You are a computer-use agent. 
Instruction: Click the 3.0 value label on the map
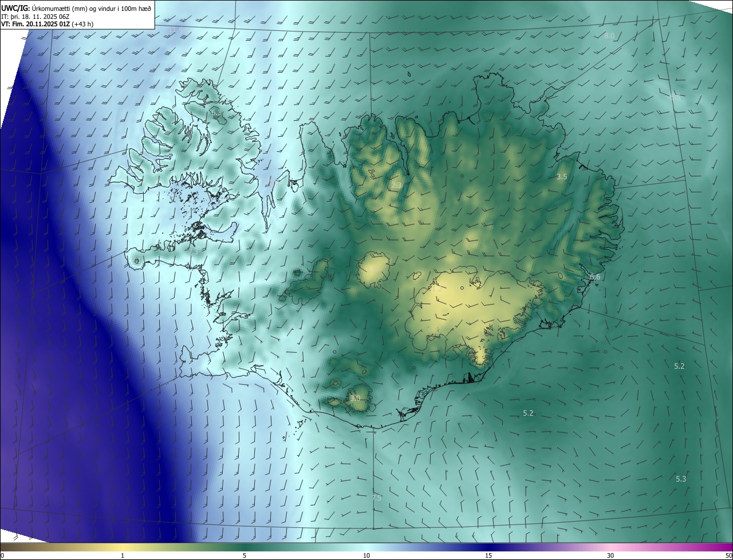(x=355, y=398)
